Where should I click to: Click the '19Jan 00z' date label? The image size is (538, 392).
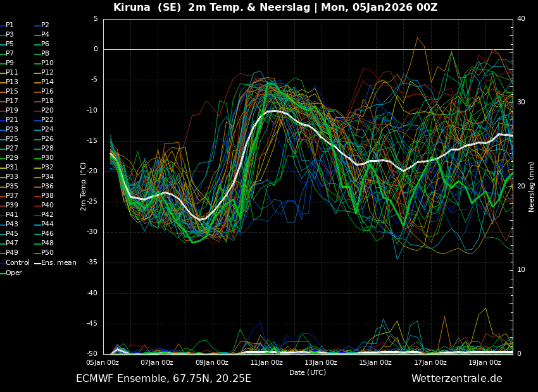[485, 362]
